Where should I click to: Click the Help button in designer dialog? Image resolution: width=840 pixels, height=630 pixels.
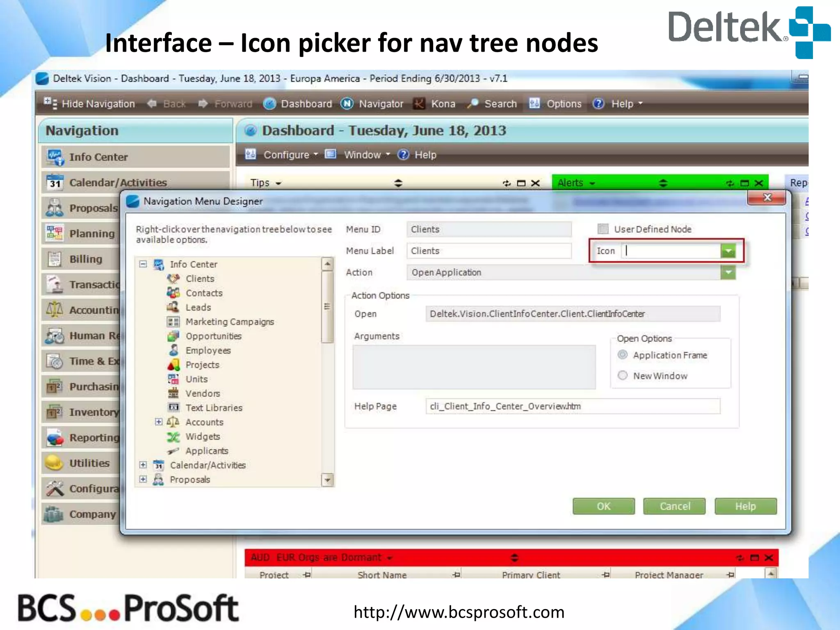click(x=746, y=506)
